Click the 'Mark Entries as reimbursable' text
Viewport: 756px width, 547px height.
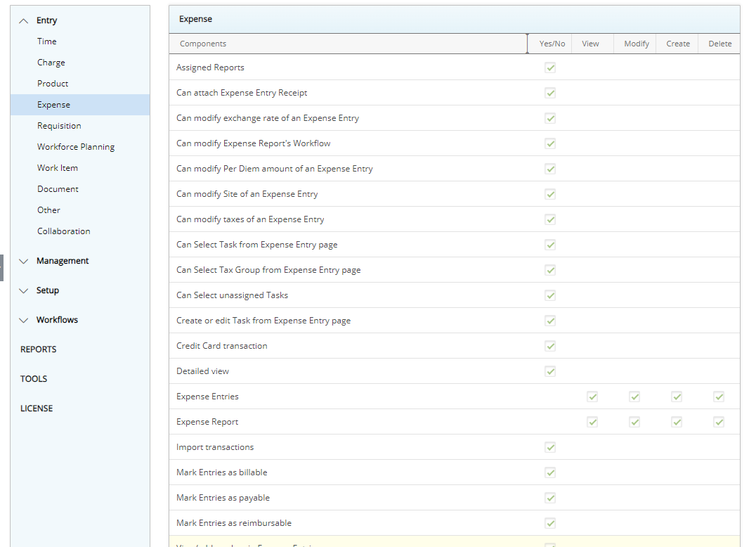click(234, 523)
